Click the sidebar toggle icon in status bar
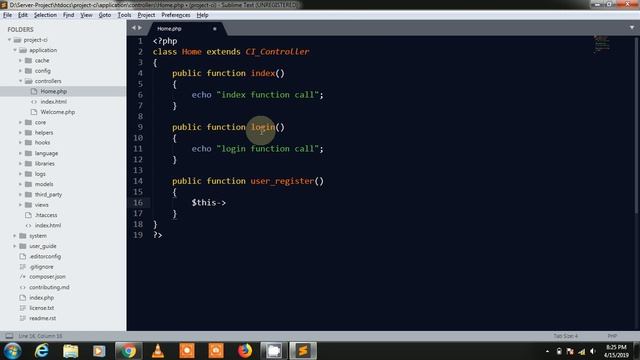This screenshot has height=360, width=640. (x=9, y=336)
